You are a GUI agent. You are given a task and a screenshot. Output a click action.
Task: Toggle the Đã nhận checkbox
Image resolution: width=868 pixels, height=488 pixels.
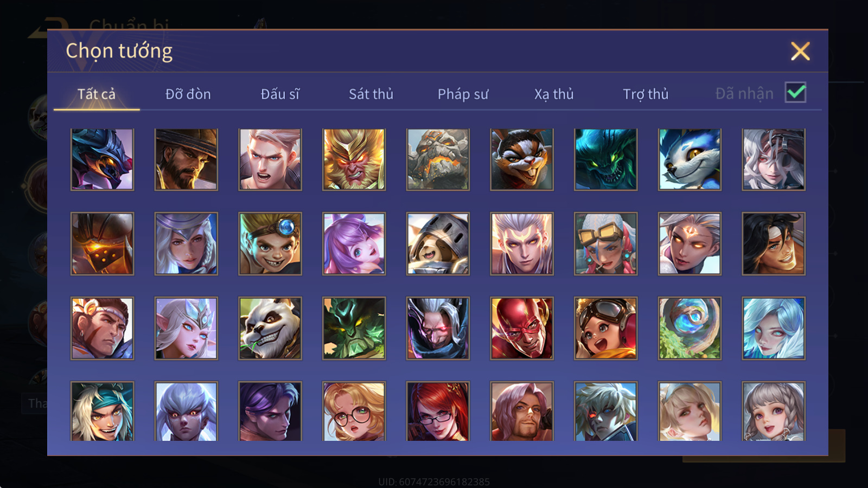pos(796,93)
